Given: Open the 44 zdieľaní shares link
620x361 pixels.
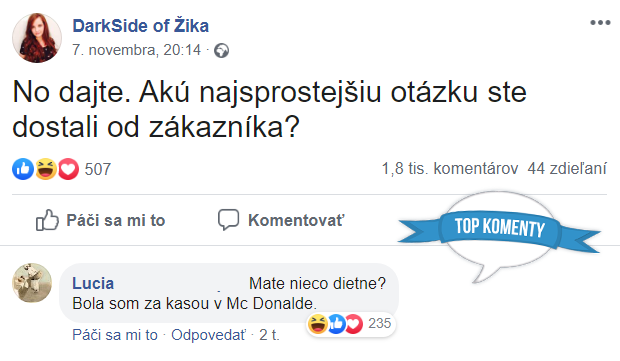Looking at the screenshot, I should coord(567,169).
